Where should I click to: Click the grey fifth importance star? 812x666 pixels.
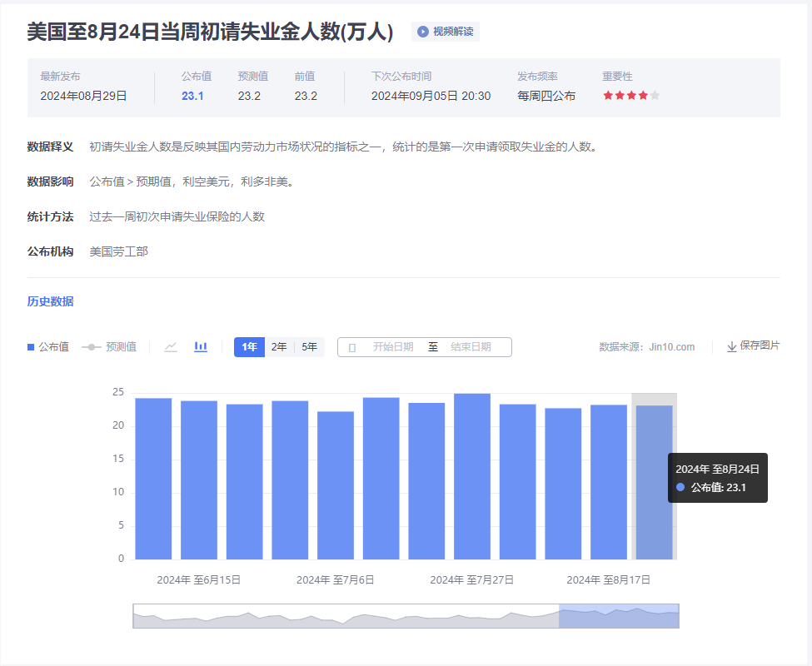pyautogui.click(x=655, y=96)
